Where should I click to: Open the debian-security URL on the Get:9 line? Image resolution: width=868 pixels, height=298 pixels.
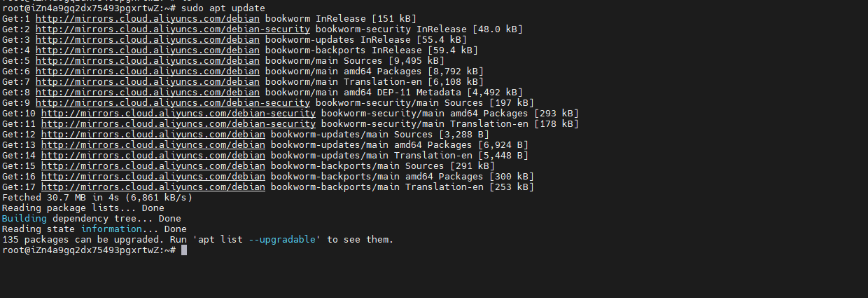(172, 102)
